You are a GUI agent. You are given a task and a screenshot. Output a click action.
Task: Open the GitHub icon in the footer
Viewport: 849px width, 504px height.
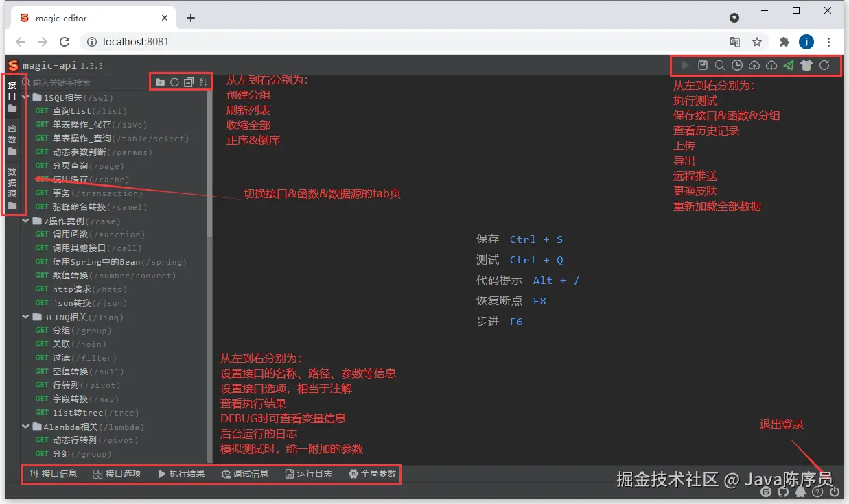783,492
